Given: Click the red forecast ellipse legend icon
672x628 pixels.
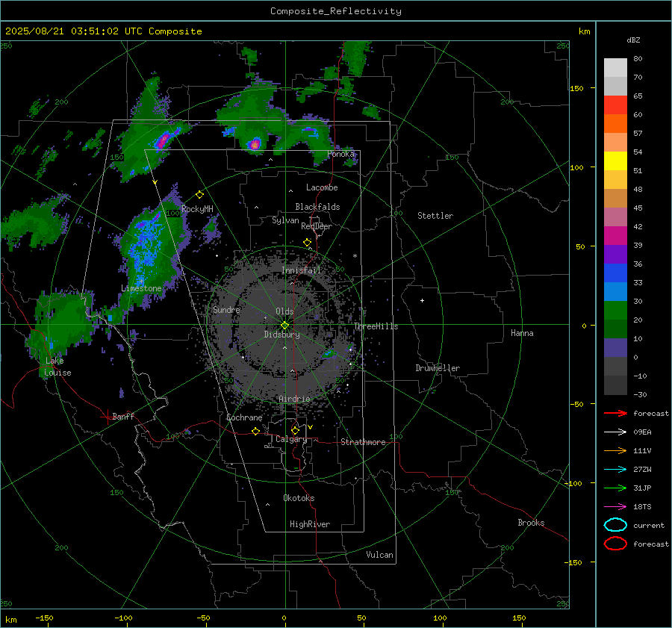Looking at the screenshot, I should [615, 544].
